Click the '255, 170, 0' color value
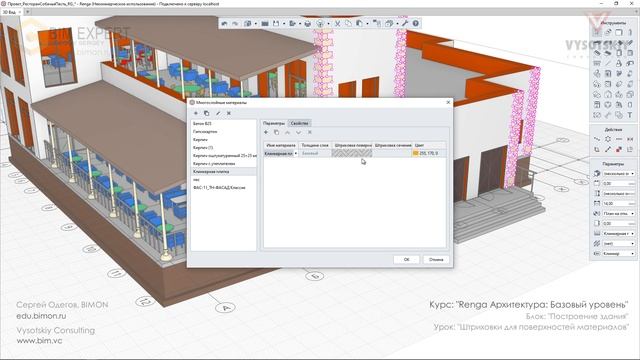The height and width of the screenshot is (360, 640). pyautogui.click(x=429, y=153)
